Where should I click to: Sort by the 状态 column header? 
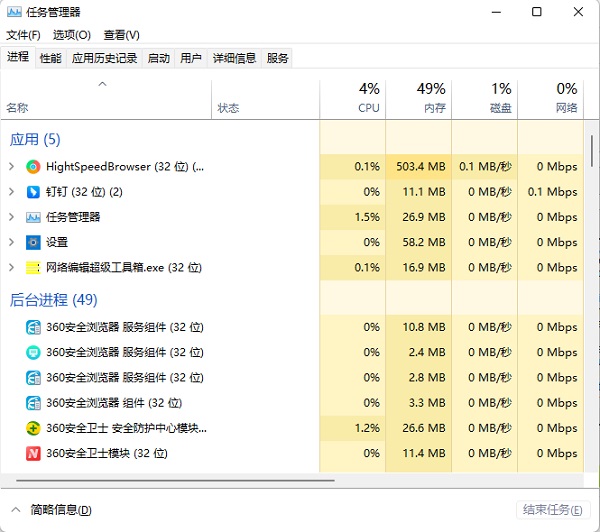point(265,100)
